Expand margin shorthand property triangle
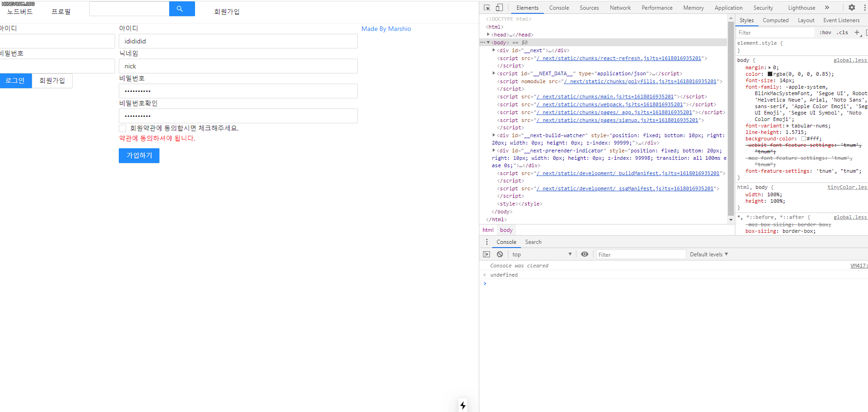The height and width of the screenshot is (412, 868). click(x=770, y=67)
